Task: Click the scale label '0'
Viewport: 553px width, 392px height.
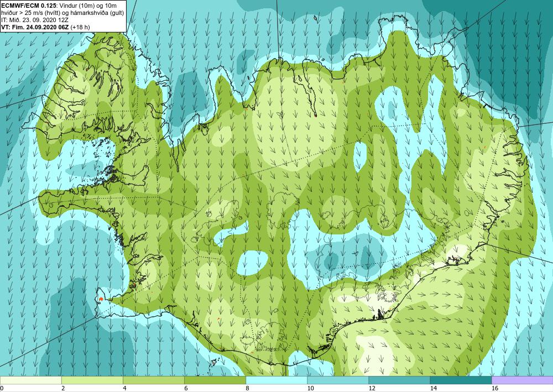Action: 2,389
